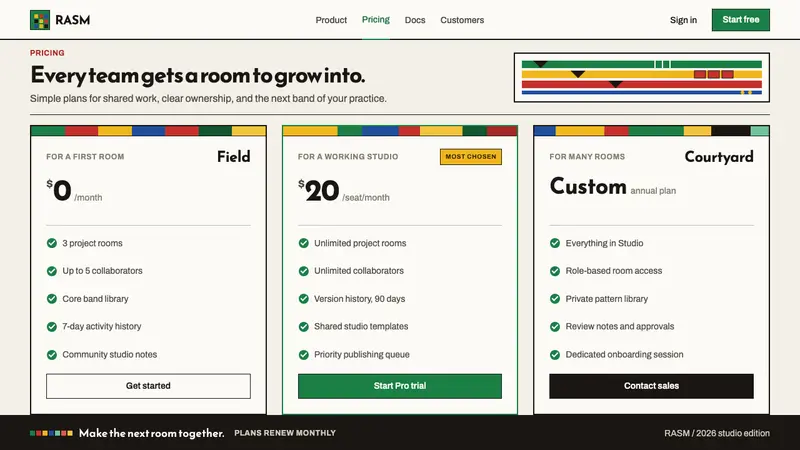Click the '7-day activity history' text

102,327
